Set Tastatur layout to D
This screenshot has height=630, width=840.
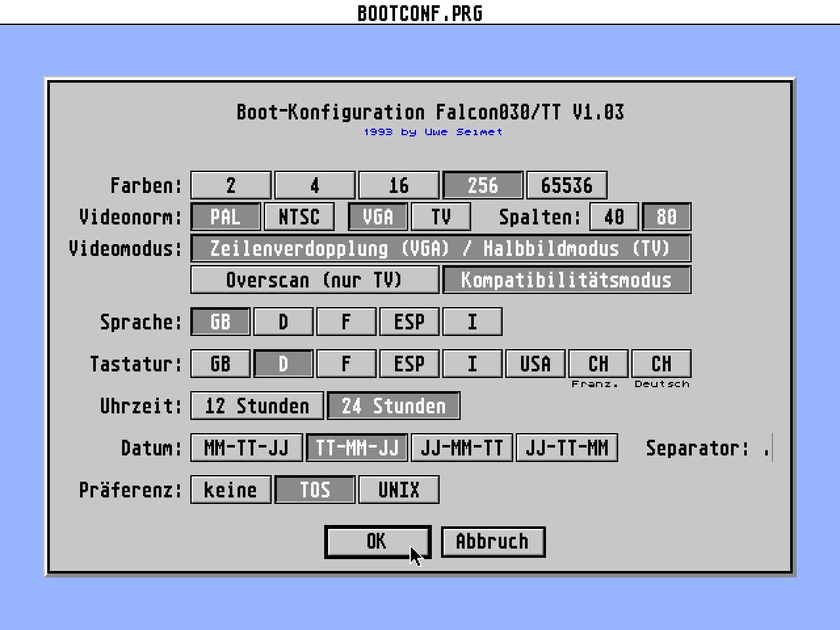(x=283, y=364)
